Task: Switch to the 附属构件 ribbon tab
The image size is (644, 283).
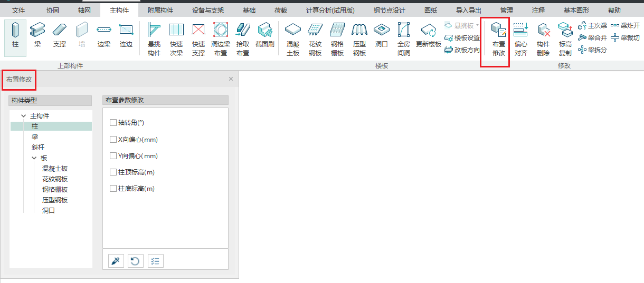Action: [x=160, y=11]
